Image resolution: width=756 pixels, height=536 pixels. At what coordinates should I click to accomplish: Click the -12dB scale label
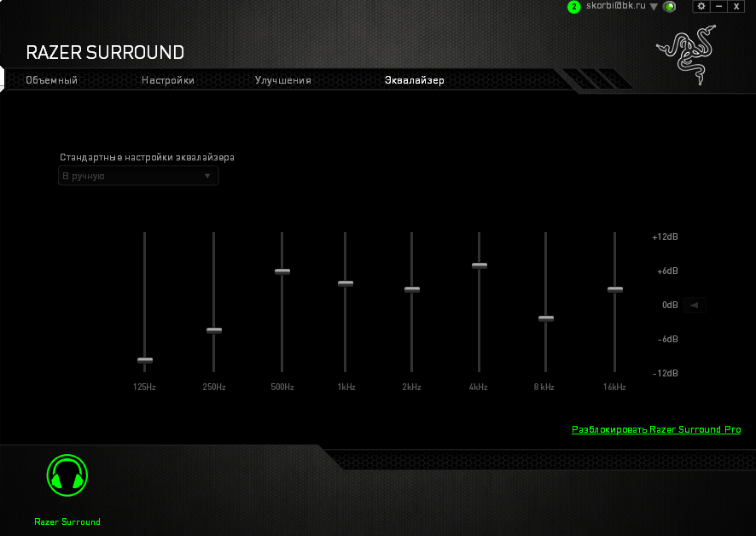point(666,374)
